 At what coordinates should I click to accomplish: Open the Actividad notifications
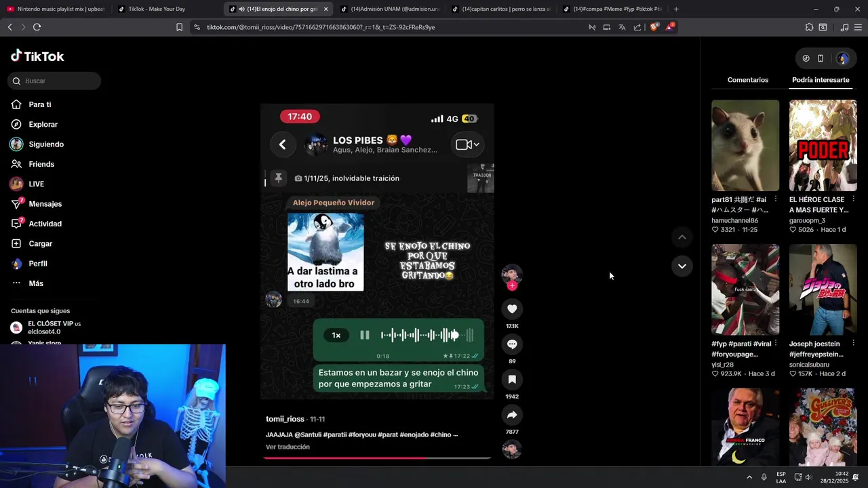pyautogui.click(x=36, y=224)
